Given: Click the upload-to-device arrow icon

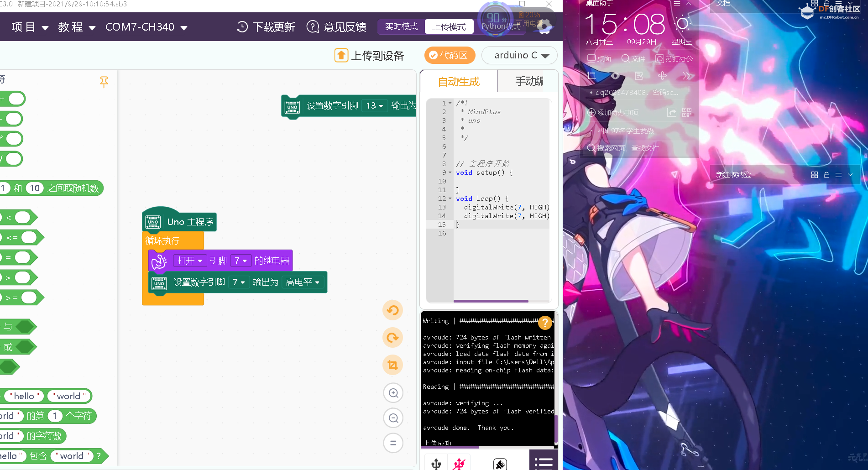Looking at the screenshot, I should point(341,55).
